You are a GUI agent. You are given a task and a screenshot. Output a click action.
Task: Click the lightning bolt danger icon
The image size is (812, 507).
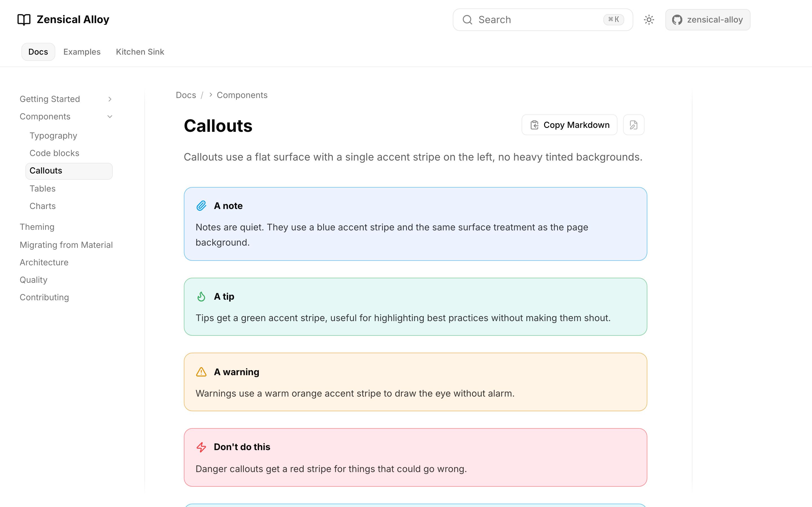[201, 447]
